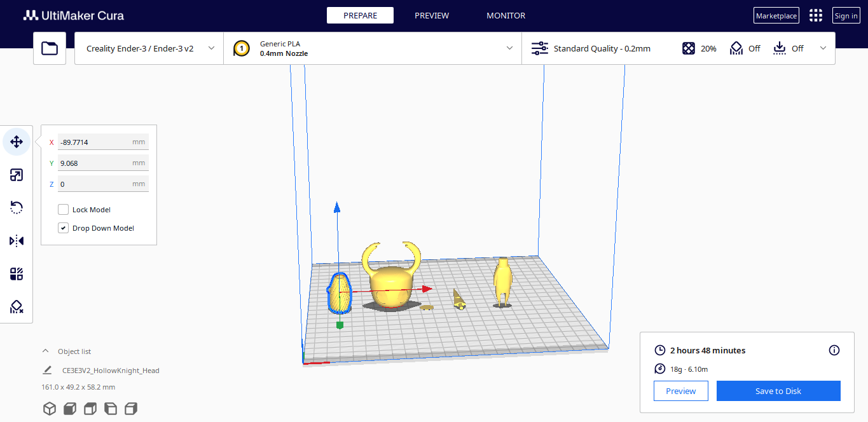Click the adhesion Off icon

click(780, 48)
